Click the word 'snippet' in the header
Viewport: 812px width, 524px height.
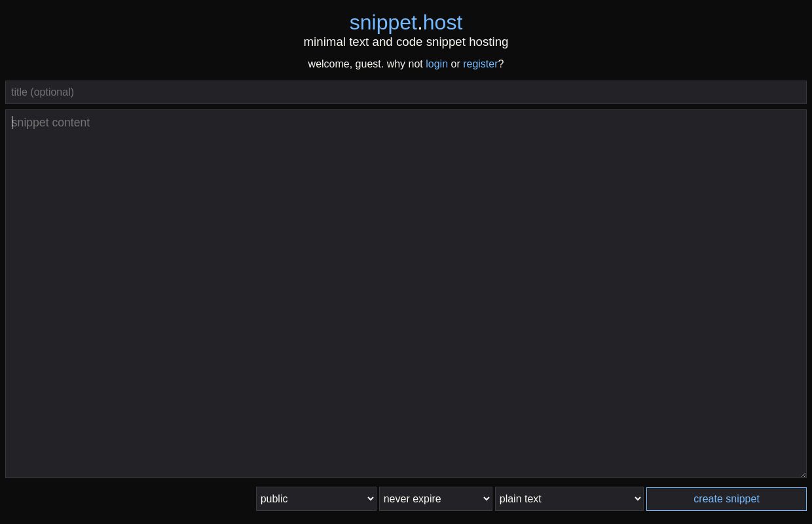(383, 22)
